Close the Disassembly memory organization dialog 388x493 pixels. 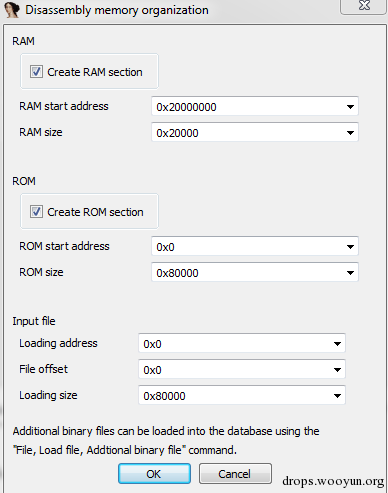(x=364, y=6)
